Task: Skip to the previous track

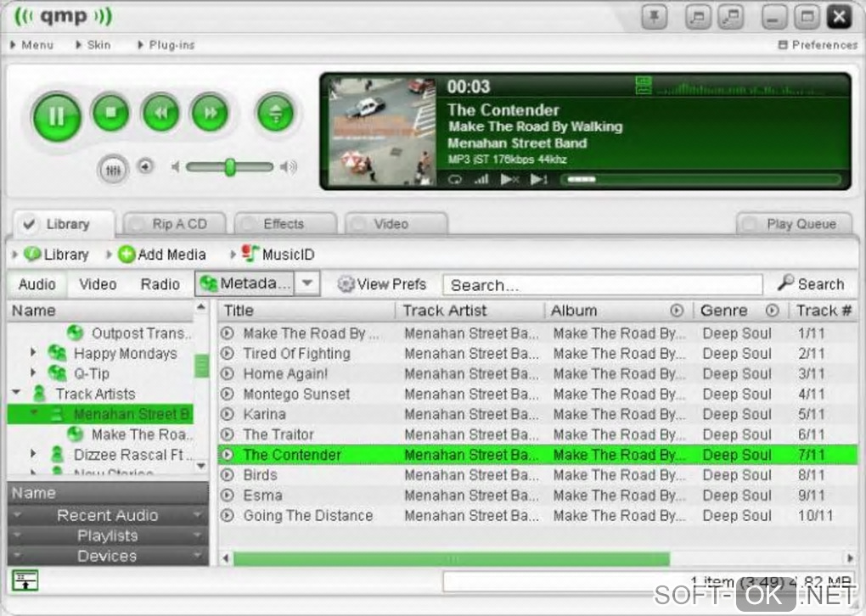Action: pyautogui.click(x=160, y=113)
